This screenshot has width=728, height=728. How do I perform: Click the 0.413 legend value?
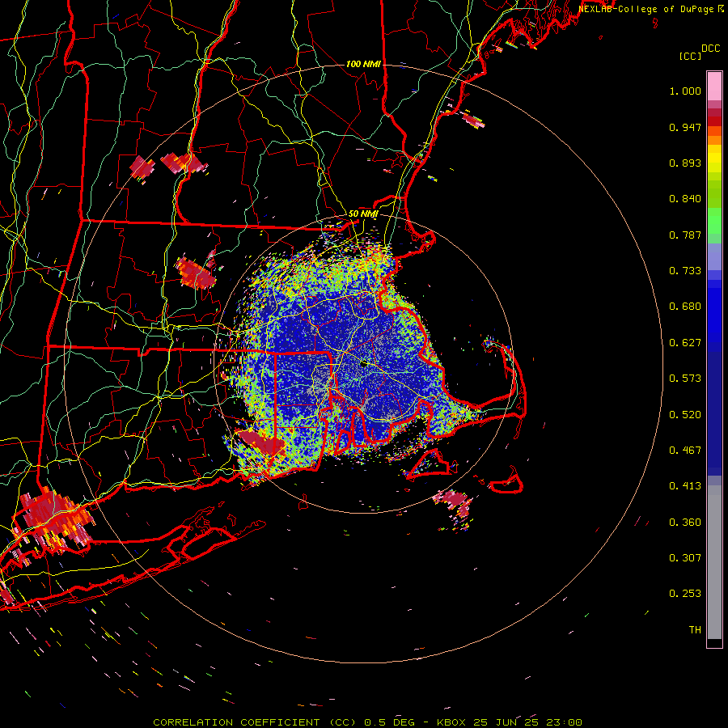[685, 486]
